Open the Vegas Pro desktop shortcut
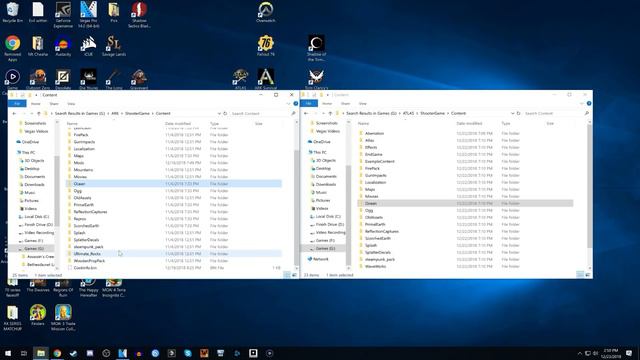The width and height of the screenshot is (640, 360). pyautogui.click(x=89, y=15)
